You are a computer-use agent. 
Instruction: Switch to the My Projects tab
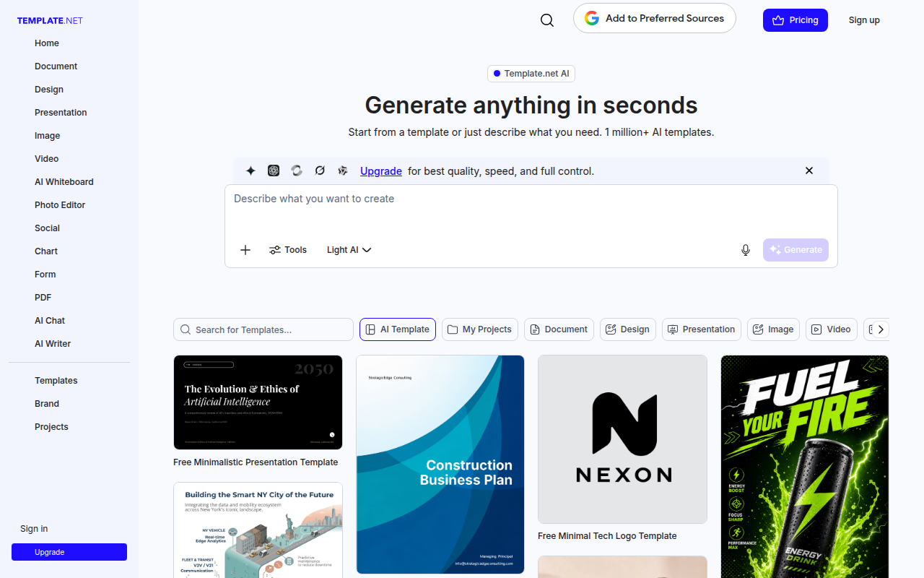480,329
